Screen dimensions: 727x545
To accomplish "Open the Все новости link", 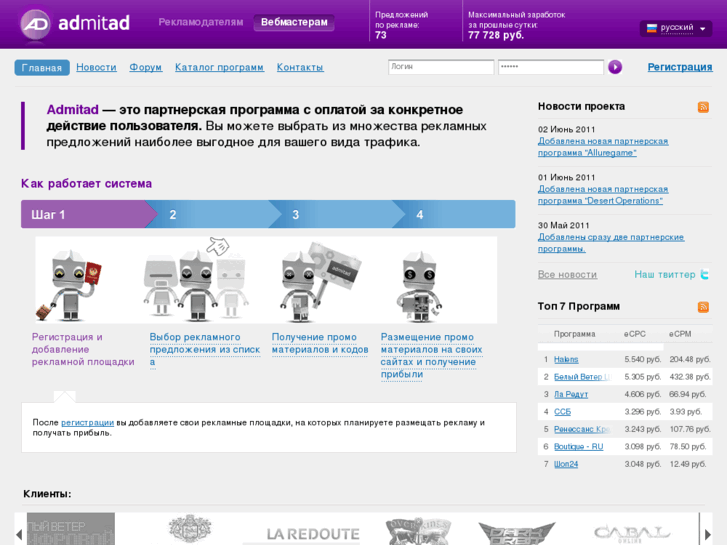I will point(568,275).
